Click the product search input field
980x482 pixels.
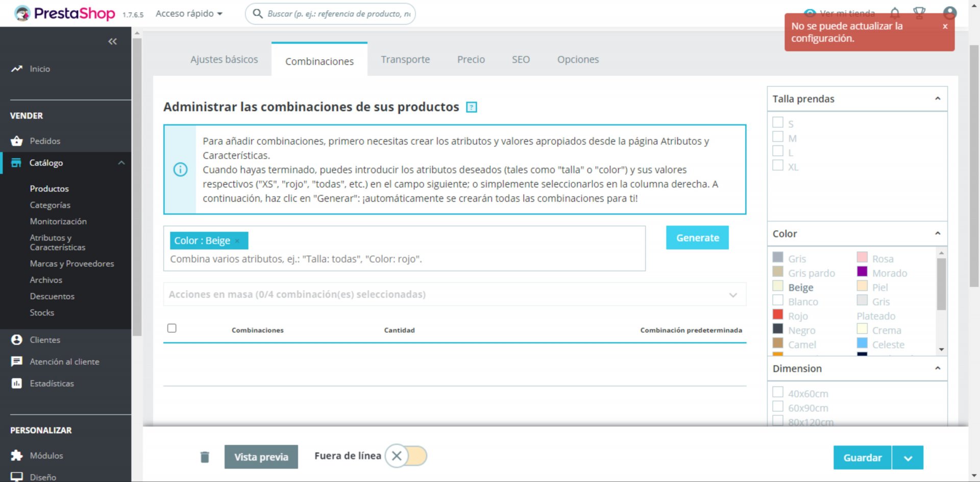click(x=330, y=14)
